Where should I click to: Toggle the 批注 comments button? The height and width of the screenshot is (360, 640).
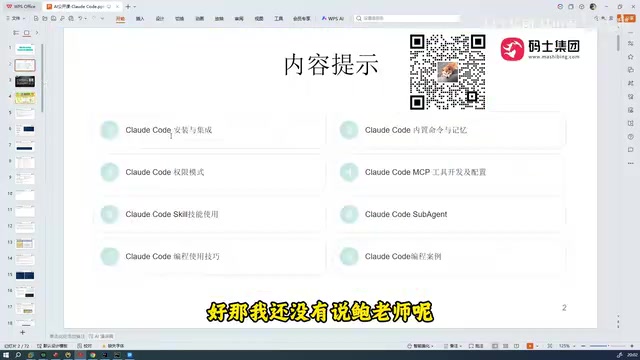pyautogui.click(x=476, y=346)
